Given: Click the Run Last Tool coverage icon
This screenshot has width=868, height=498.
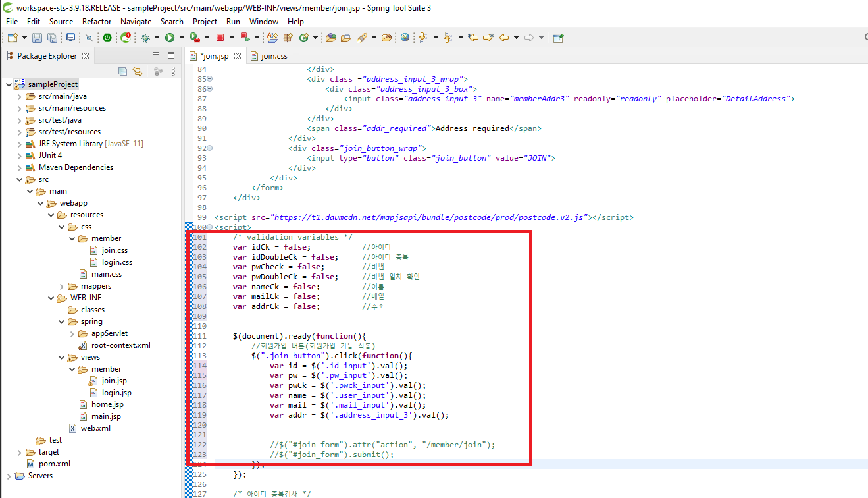Looking at the screenshot, I should click(x=195, y=38).
